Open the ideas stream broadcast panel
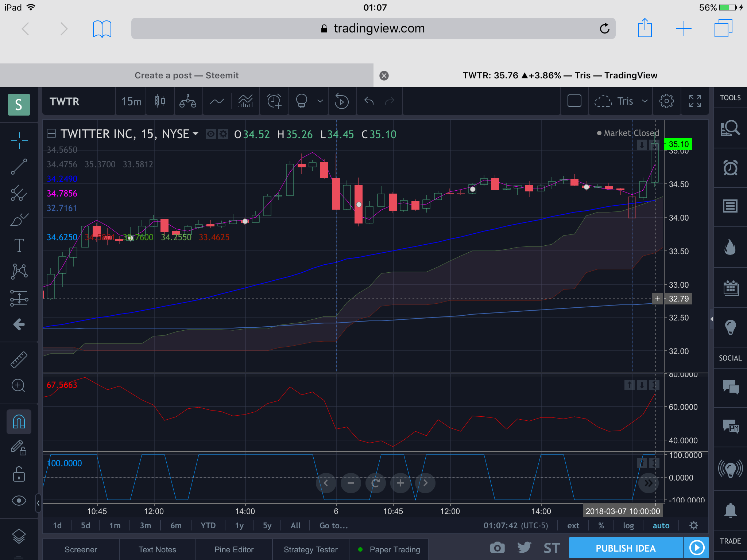Screen dimensions: 747x560 730,469
